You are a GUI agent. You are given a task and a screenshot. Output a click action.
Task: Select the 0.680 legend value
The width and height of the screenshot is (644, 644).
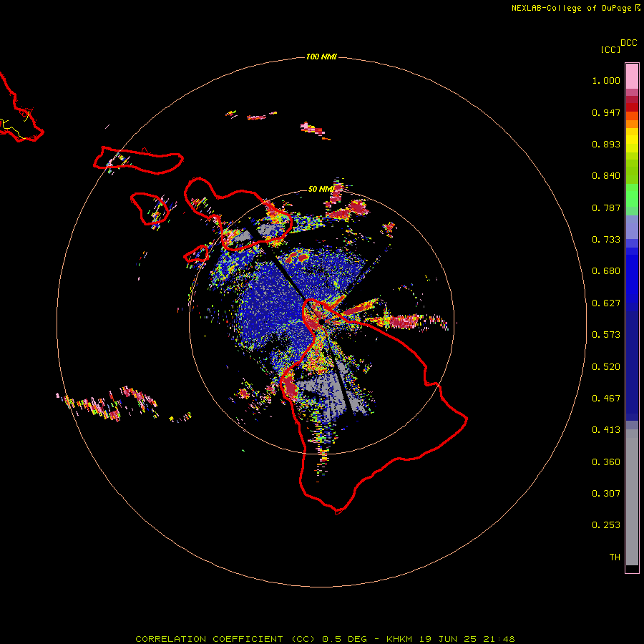[606, 271]
